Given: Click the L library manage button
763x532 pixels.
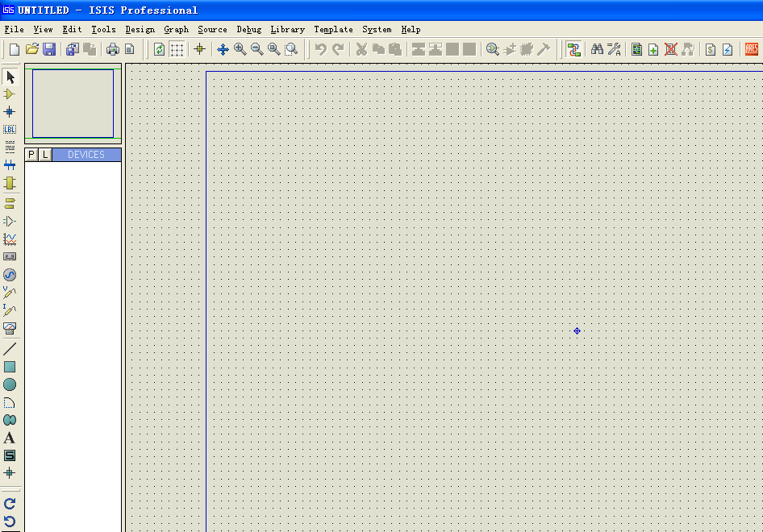Looking at the screenshot, I should tap(45, 155).
